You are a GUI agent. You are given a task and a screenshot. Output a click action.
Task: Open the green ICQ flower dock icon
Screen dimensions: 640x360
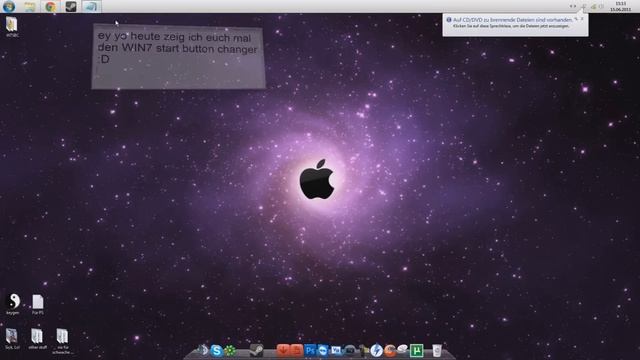click(x=230, y=350)
